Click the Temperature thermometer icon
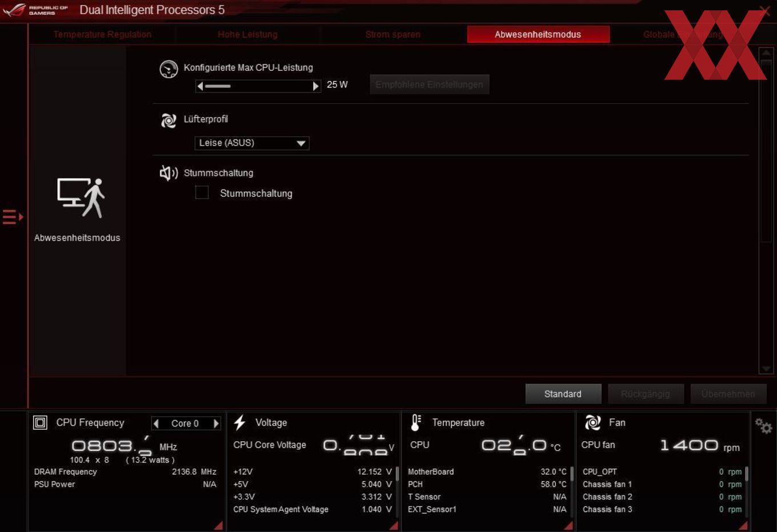The width and height of the screenshot is (777, 532). [x=416, y=422]
